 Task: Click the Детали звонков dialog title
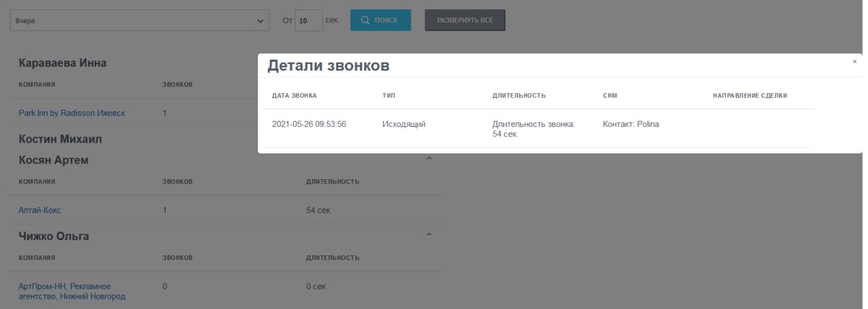328,66
